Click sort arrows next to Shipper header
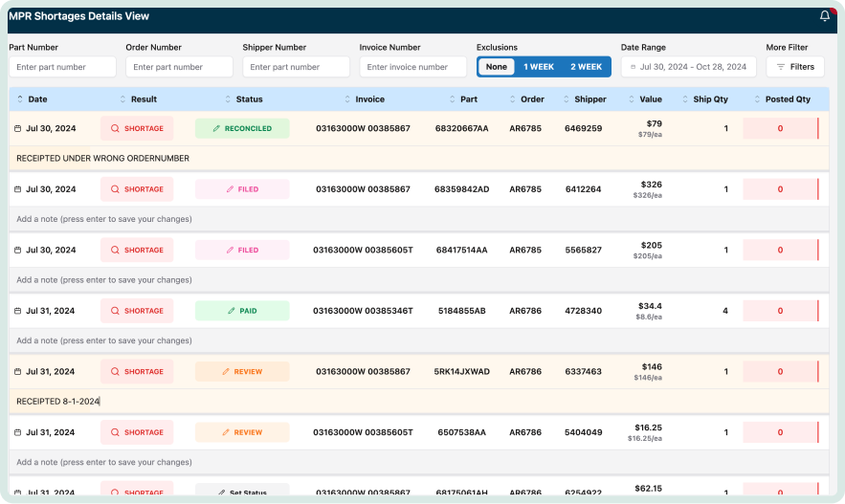Viewport: 845px width, 504px height. click(x=567, y=99)
